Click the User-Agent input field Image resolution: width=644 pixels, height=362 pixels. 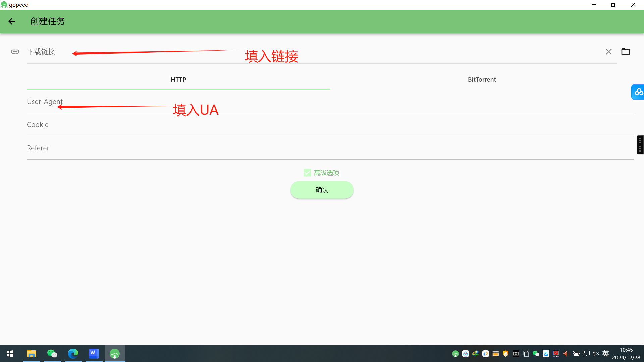(201, 101)
